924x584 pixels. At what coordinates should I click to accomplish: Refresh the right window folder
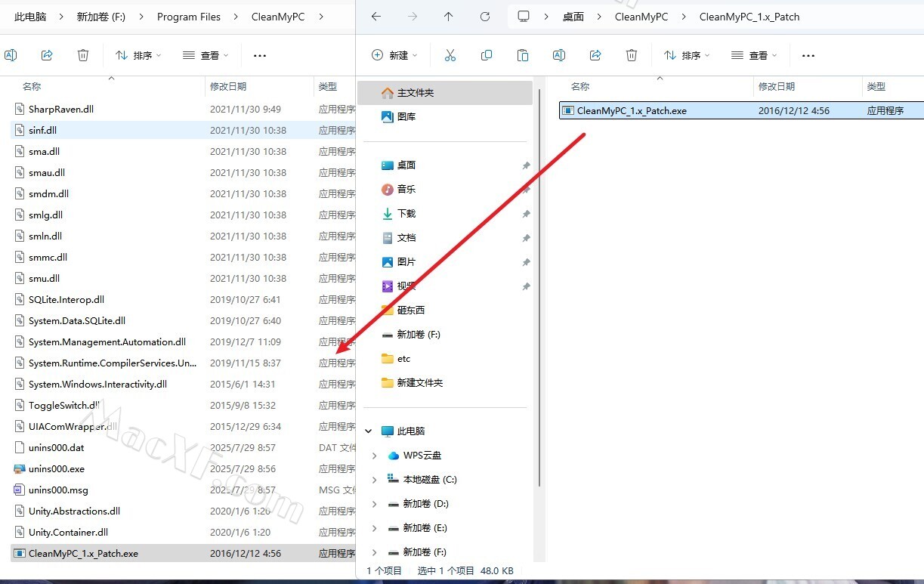(x=485, y=17)
